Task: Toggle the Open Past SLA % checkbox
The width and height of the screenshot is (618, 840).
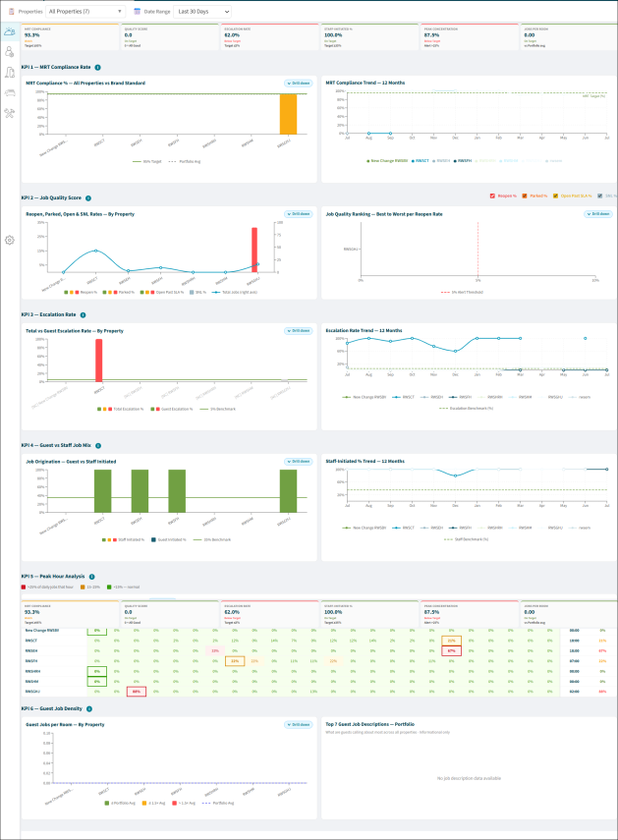Action: point(555,196)
